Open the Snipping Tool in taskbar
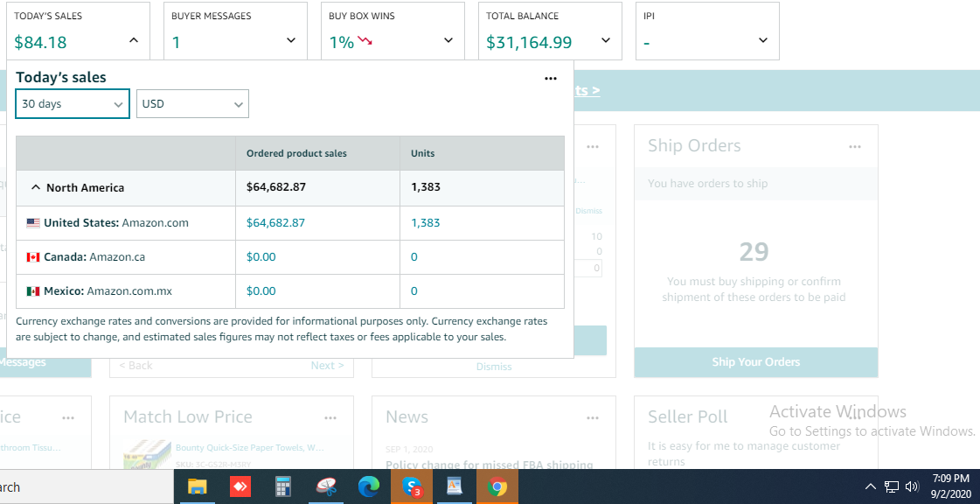 coord(326,486)
